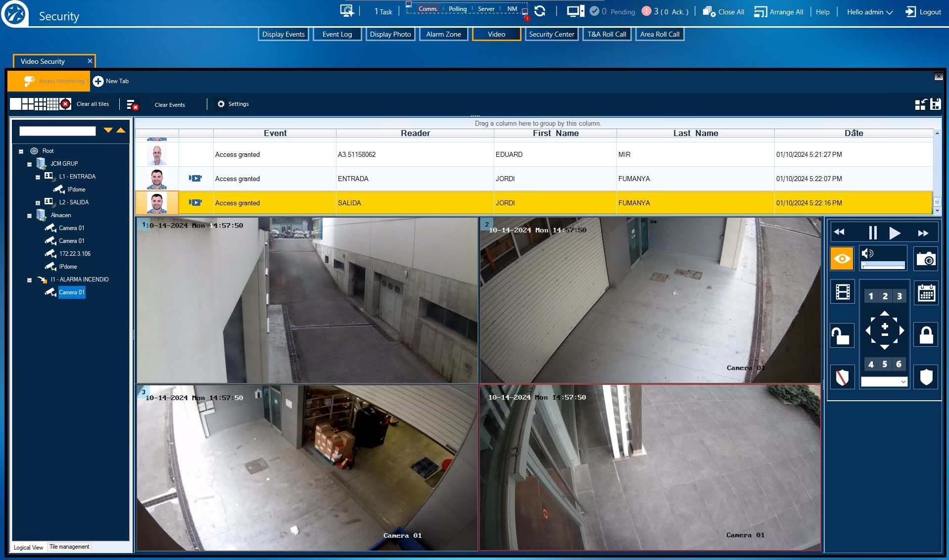The height and width of the screenshot is (560, 949).
Task: Collapse the Root tree node
Action: coord(21,151)
